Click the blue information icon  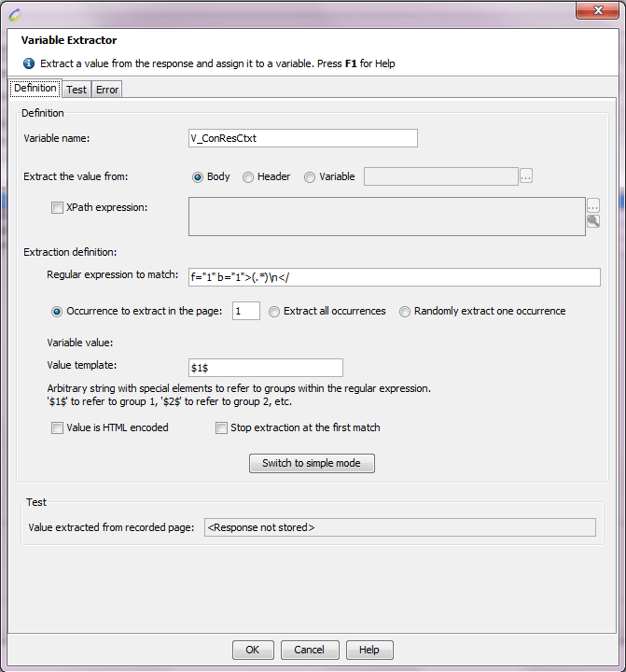coord(29,63)
